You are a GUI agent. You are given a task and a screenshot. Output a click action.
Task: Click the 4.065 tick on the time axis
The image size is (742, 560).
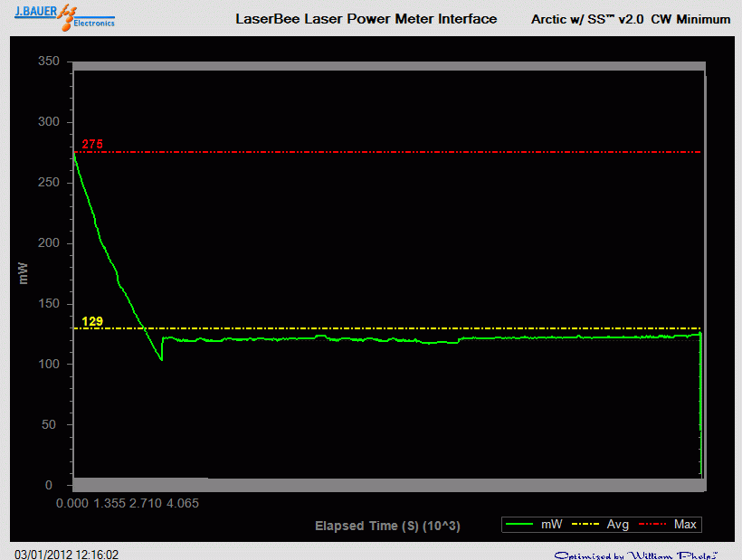tap(181, 503)
